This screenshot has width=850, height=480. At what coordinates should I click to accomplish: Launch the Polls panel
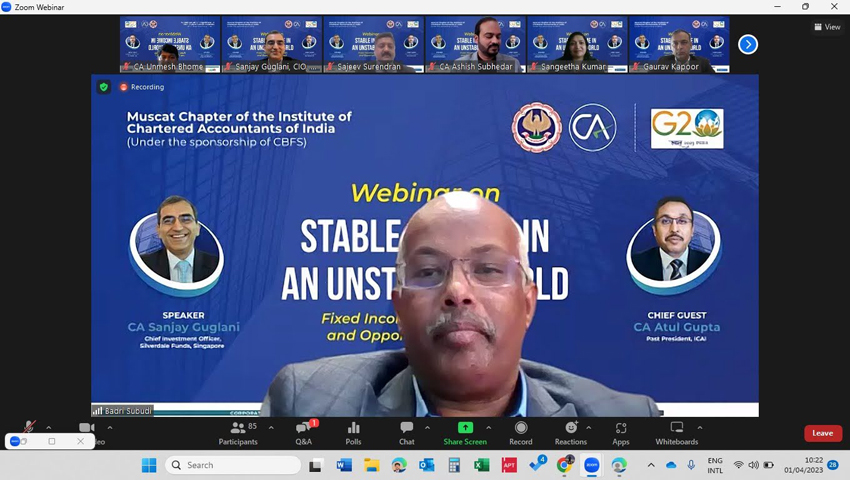353,432
